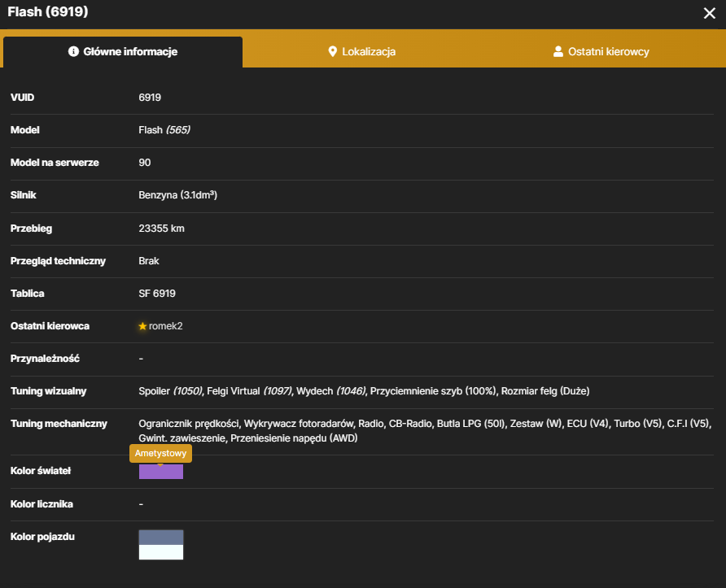The height and width of the screenshot is (588, 726).
Task: Click the Kolor świateł row label
Action: 41,471
